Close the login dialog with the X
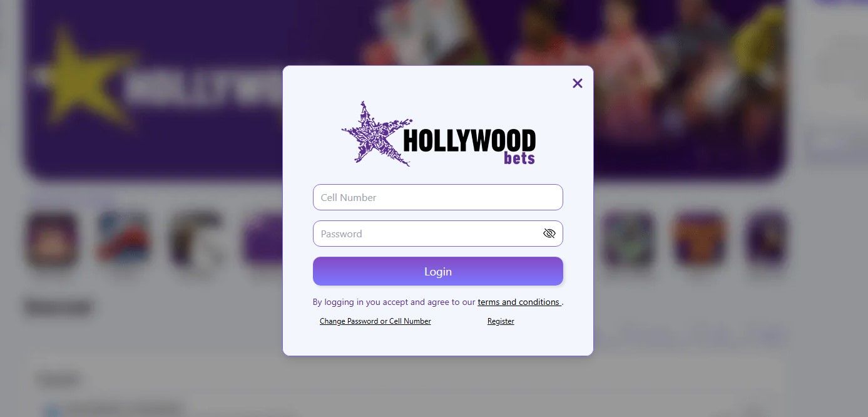The image size is (868, 417). coord(577,83)
